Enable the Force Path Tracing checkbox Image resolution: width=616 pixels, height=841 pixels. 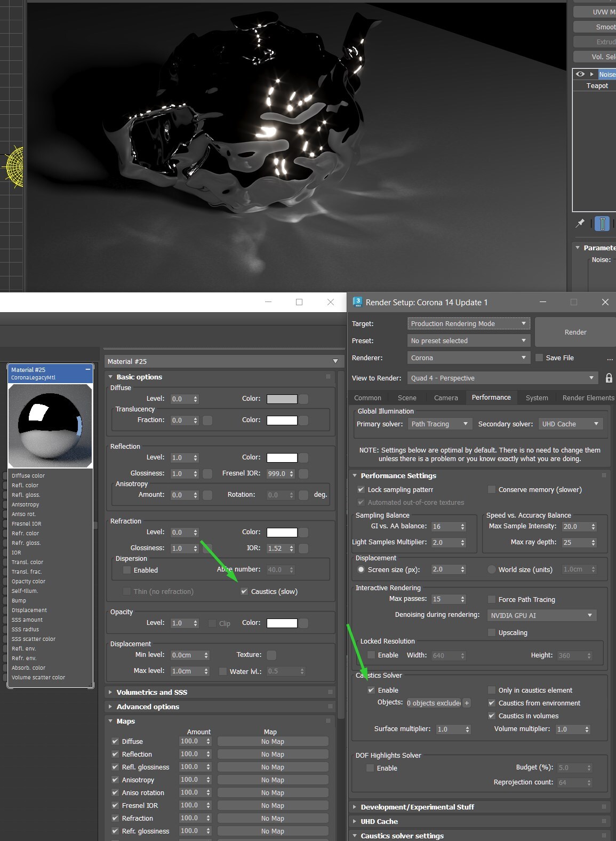[x=492, y=599]
